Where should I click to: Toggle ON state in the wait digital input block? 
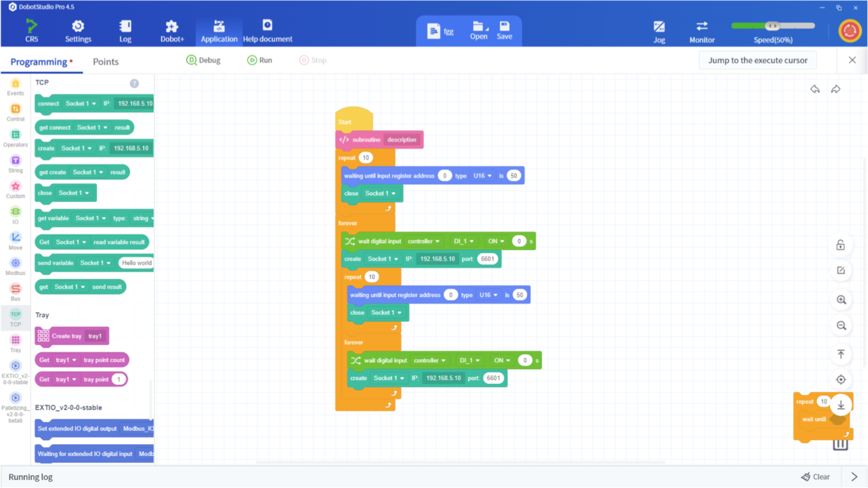[x=495, y=241]
